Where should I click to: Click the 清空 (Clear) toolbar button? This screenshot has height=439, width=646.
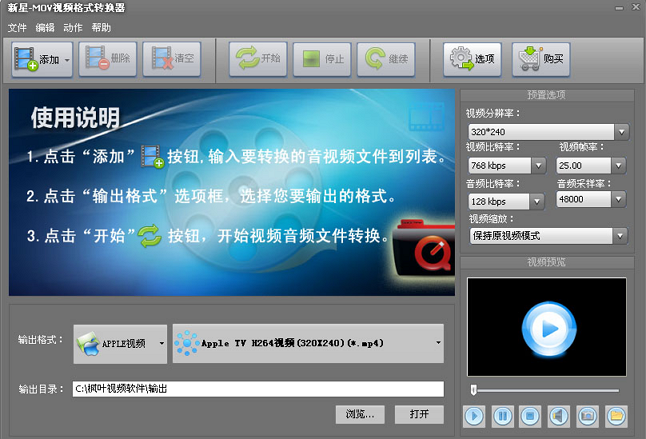point(172,59)
